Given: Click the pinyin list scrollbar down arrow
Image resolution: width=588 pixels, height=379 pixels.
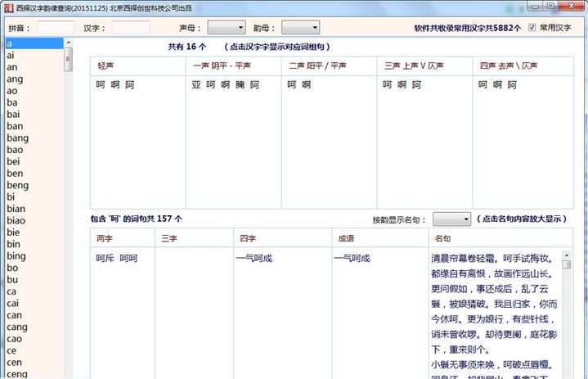Looking at the screenshot, I should pyautogui.click(x=69, y=373).
